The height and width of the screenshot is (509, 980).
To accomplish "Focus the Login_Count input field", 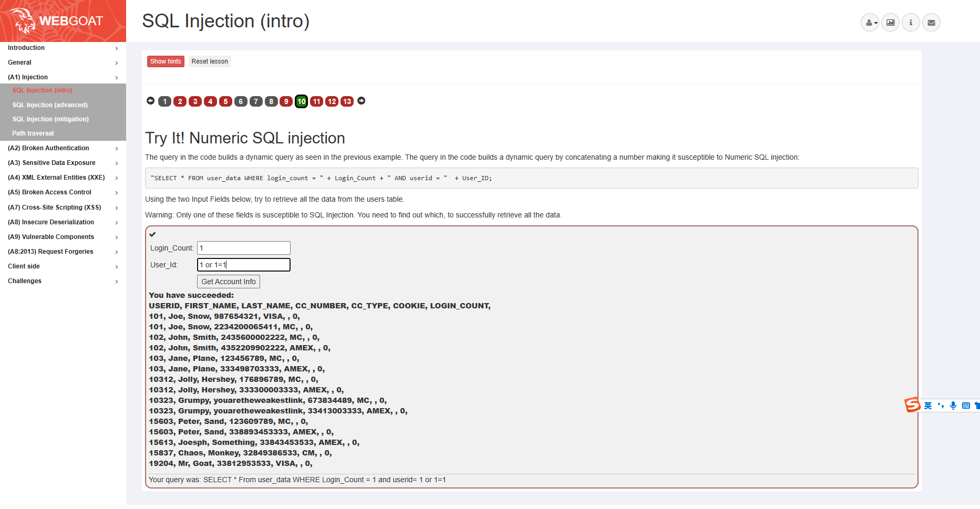I will (244, 248).
